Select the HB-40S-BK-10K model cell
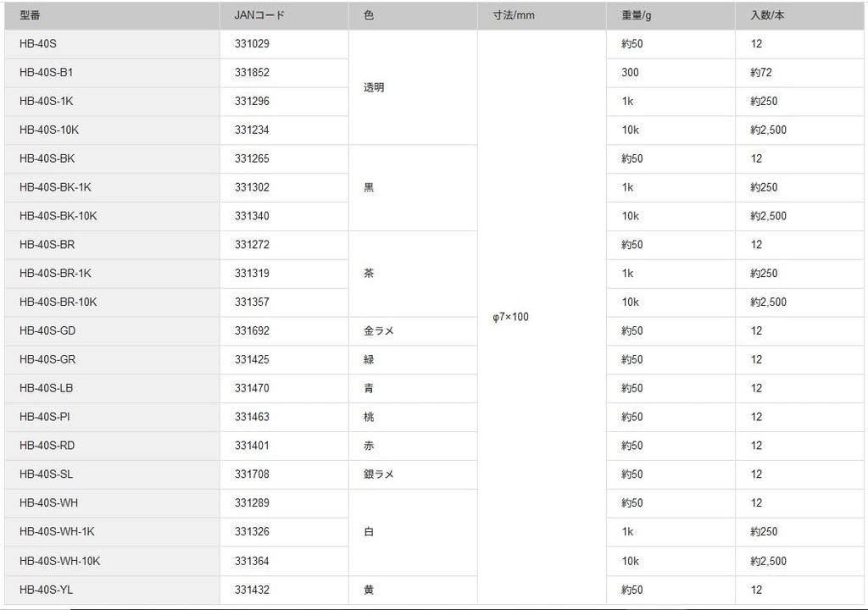This screenshot has width=868, height=610. [x=112, y=216]
